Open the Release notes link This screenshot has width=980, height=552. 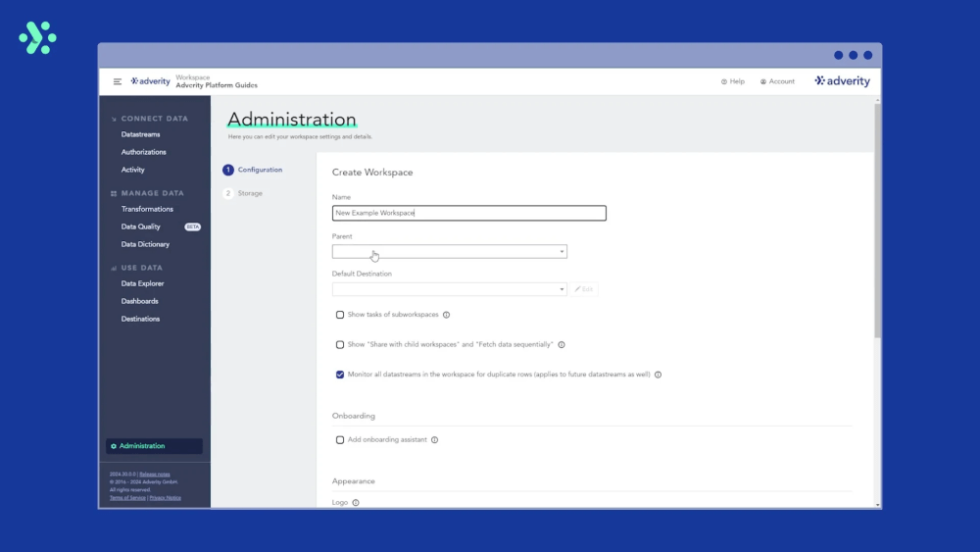pyautogui.click(x=155, y=475)
